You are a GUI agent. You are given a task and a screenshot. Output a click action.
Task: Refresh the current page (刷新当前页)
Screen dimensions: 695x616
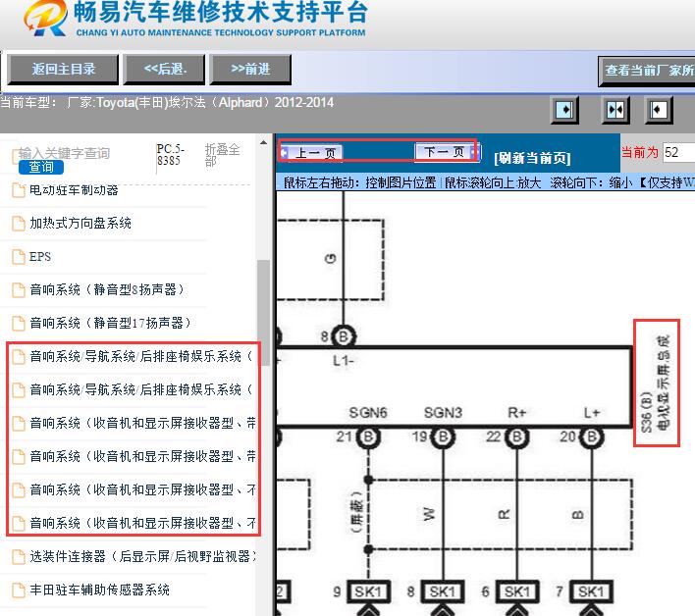click(532, 158)
